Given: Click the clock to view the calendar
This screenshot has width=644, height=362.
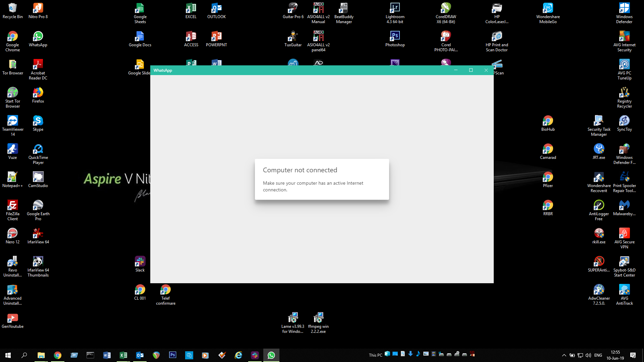Looking at the screenshot, I should pyautogui.click(x=615, y=355).
